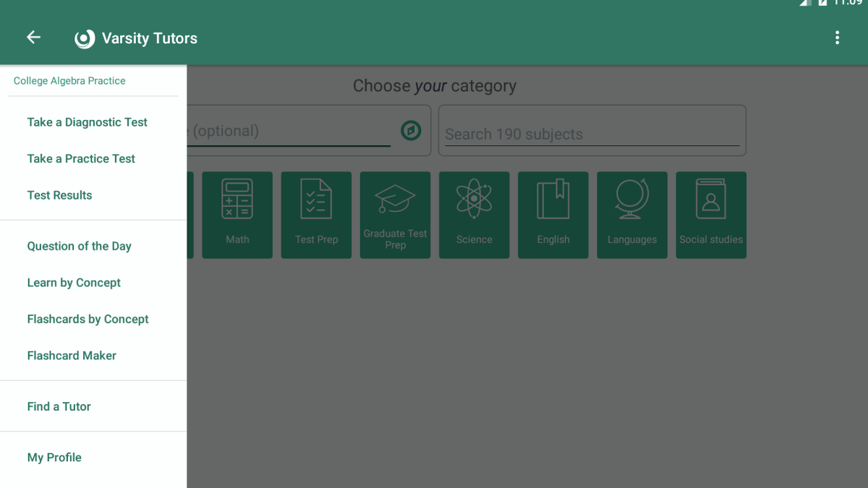Open the Social studies category tile
Viewport: 868px width, 488px height.
click(711, 215)
